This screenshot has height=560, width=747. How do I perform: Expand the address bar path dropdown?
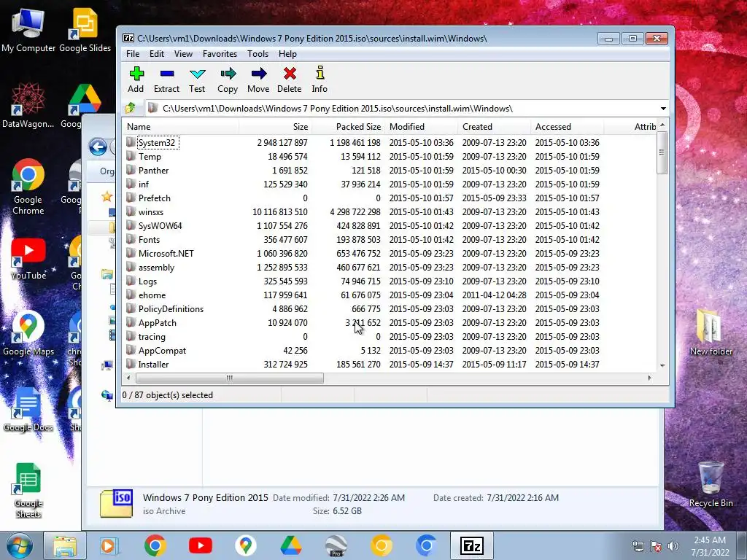pyautogui.click(x=662, y=109)
